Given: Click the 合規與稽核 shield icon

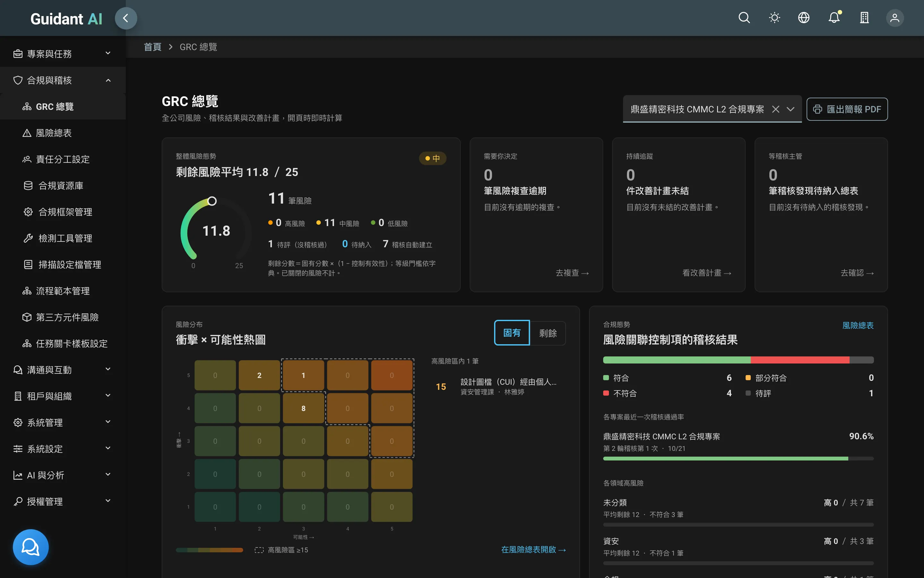Looking at the screenshot, I should [18, 80].
